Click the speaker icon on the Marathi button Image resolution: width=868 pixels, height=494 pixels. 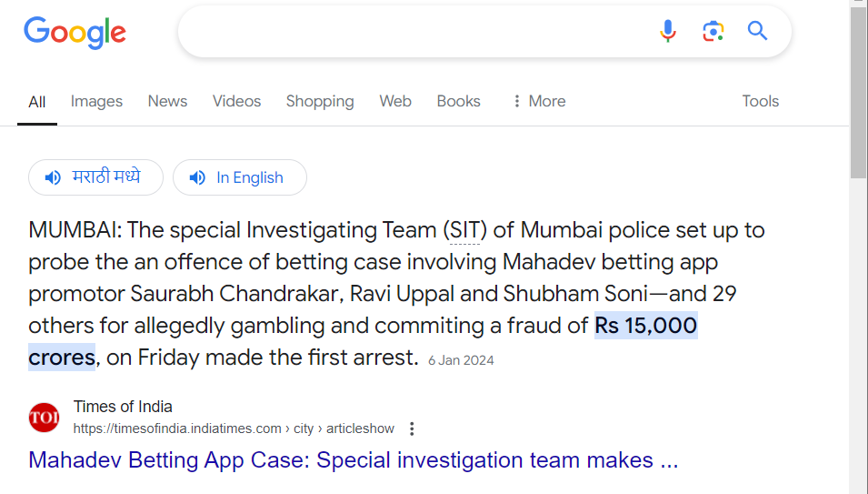pos(53,177)
